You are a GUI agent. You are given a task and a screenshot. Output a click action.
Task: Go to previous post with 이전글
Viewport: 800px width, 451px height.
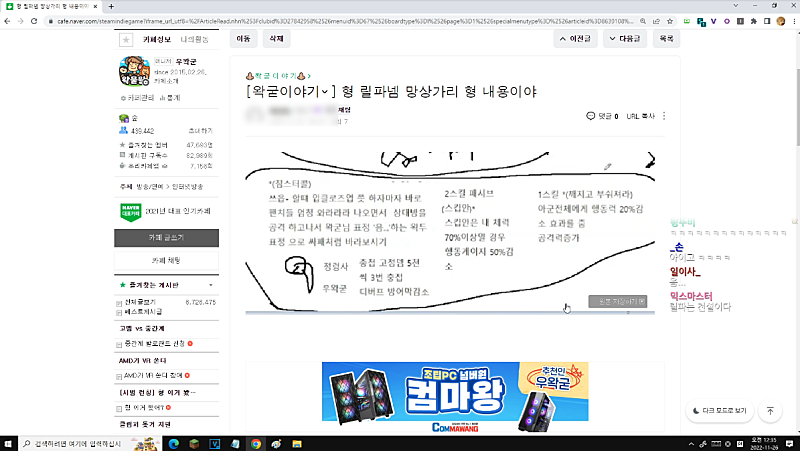575,38
